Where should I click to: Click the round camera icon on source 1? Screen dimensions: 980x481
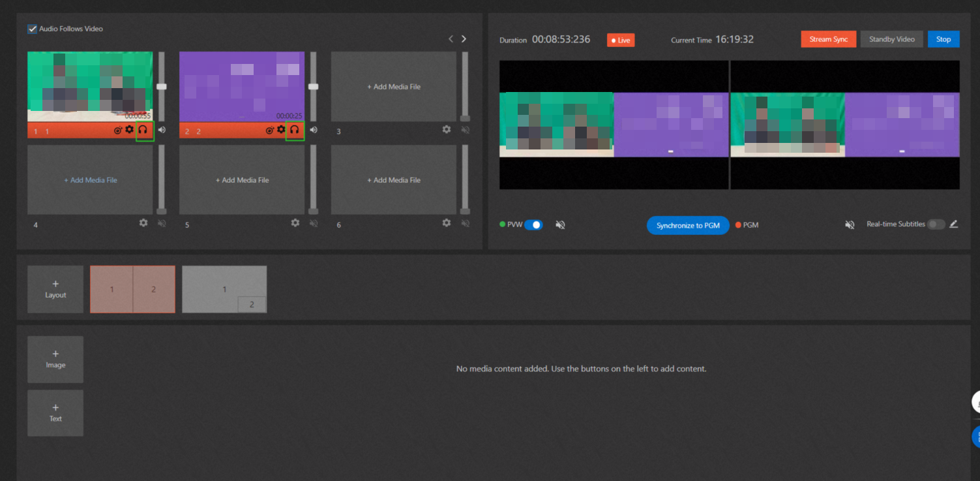pyautogui.click(x=118, y=131)
